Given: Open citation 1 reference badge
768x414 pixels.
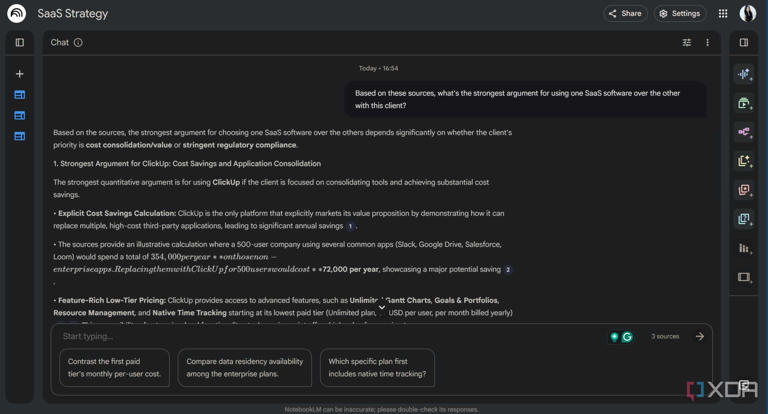Looking at the screenshot, I should pyautogui.click(x=350, y=226).
